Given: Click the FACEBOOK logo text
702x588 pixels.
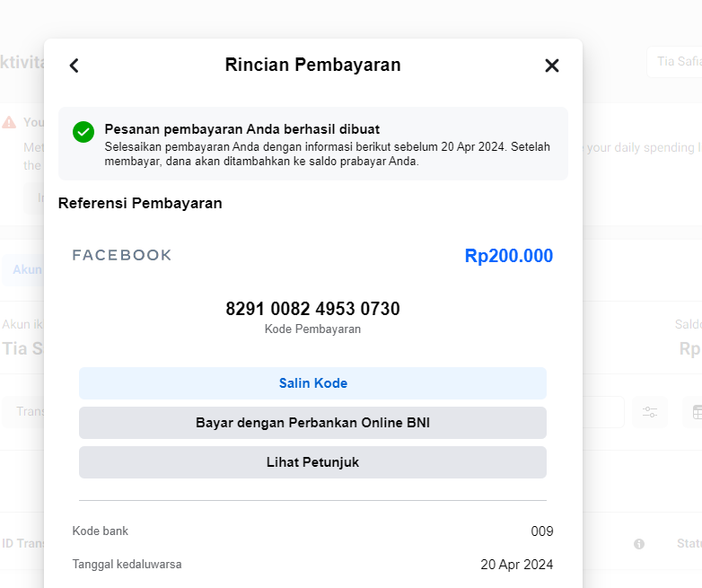Looking at the screenshot, I should pyautogui.click(x=122, y=256).
